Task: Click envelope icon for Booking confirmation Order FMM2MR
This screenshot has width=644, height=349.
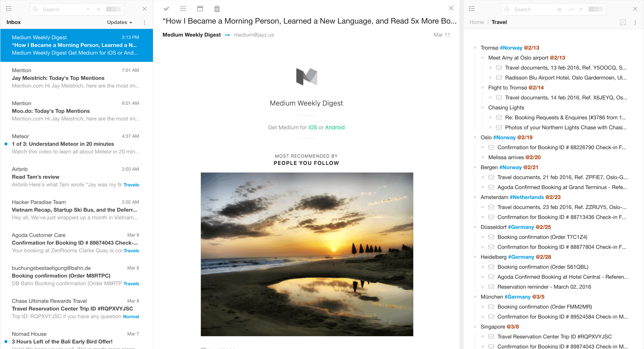Action: tap(491, 307)
